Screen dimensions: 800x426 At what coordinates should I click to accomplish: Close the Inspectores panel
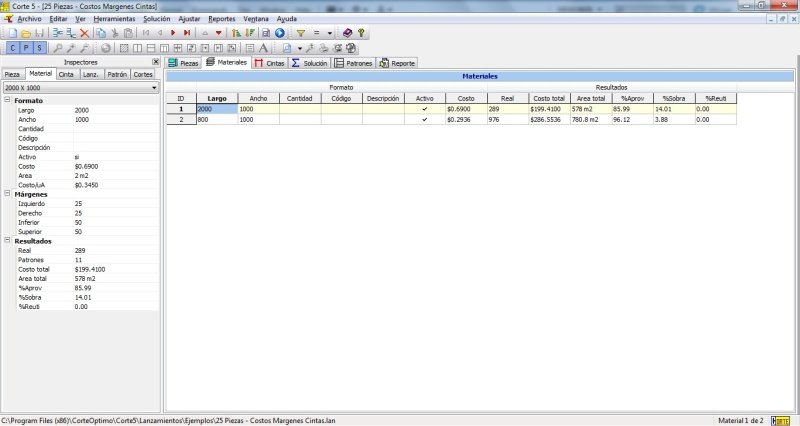click(x=156, y=62)
